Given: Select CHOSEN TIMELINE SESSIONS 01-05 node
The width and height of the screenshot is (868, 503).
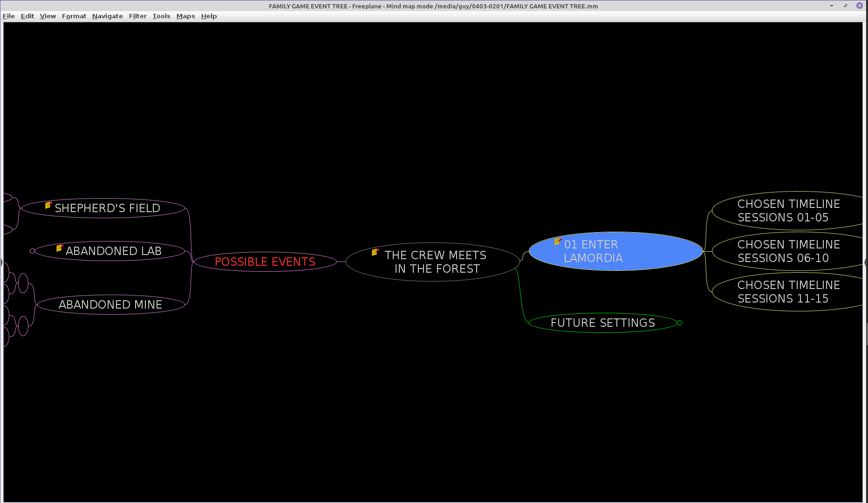Looking at the screenshot, I should tap(788, 211).
